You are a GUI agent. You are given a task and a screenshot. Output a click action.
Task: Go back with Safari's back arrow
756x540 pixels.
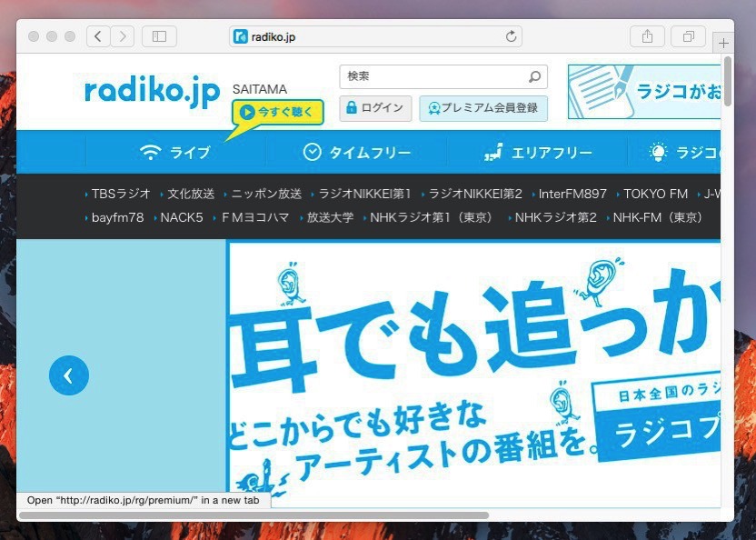click(x=98, y=36)
